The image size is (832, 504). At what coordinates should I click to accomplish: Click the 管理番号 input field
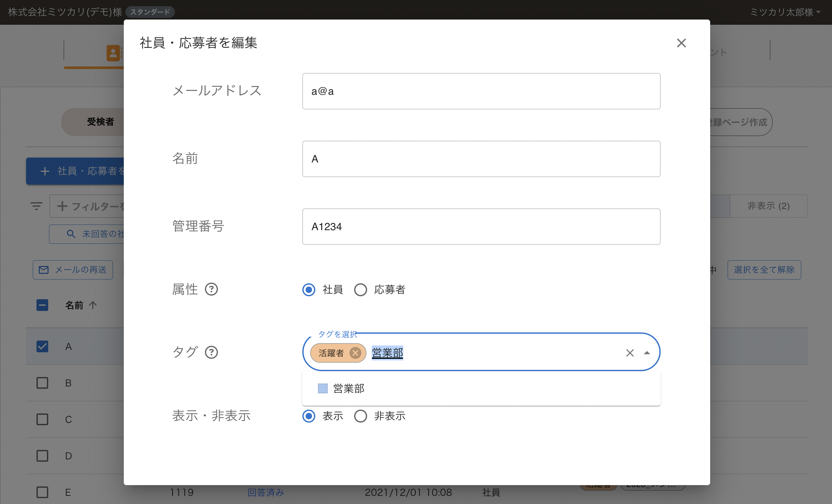[x=481, y=227]
